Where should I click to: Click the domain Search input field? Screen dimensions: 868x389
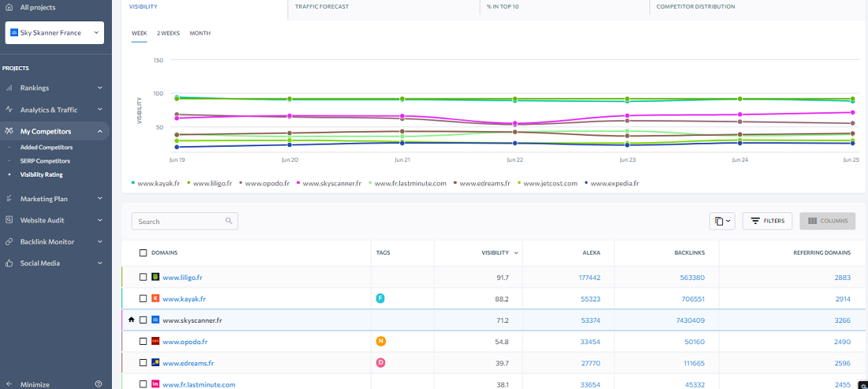click(x=185, y=221)
